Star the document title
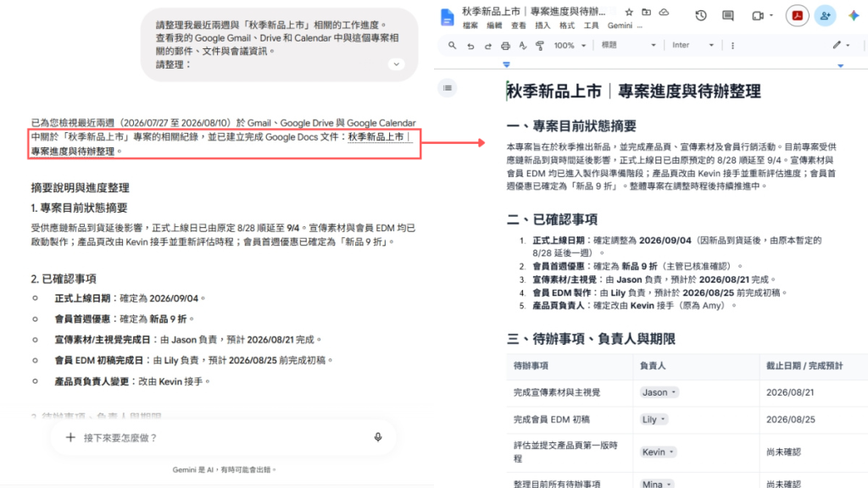Image resolution: width=868 pixels, height=488 pixels. click(629, 12)
